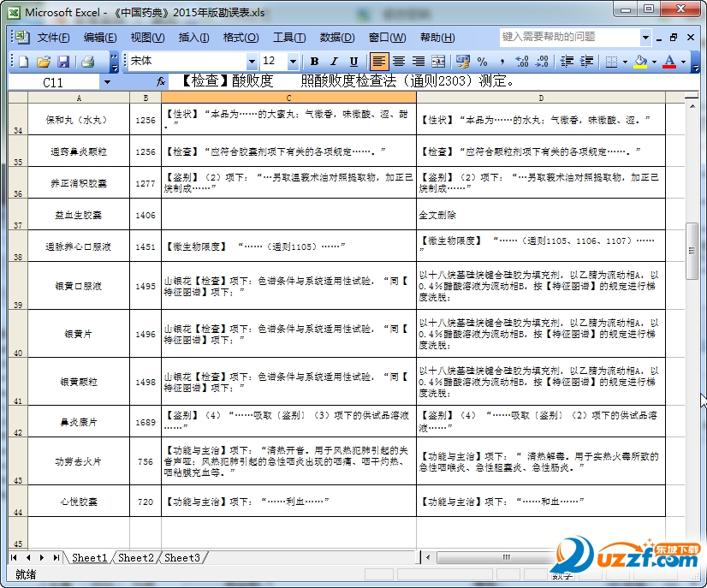The width and height of the screenshot is (707, 588).
Task: Open the 窗口(W) menu
Action: (387, 38)
